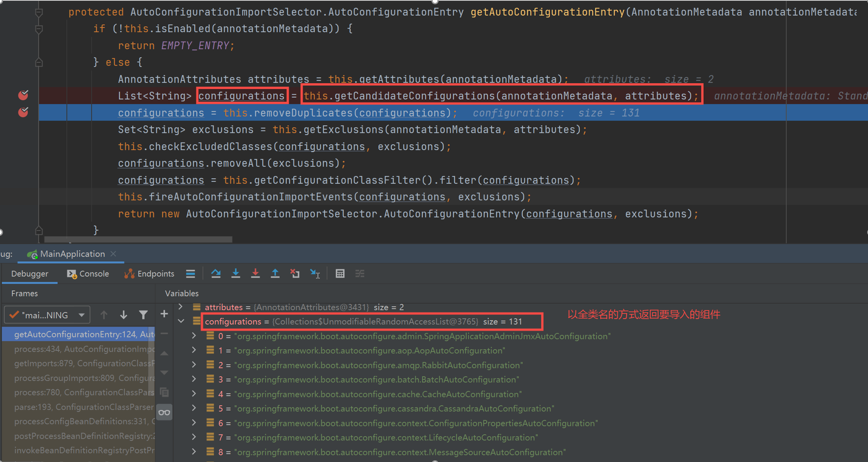Open the main thread dropdown
This screenshot has width=868, height=462.
pyautogui.click(x=47, y=315)
